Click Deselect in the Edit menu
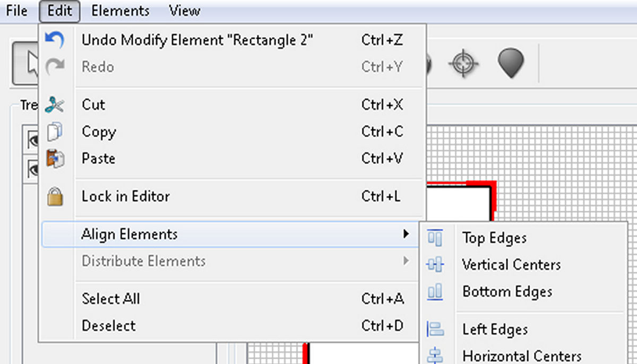Screen dimensions: 637x364 coord(109,326)
